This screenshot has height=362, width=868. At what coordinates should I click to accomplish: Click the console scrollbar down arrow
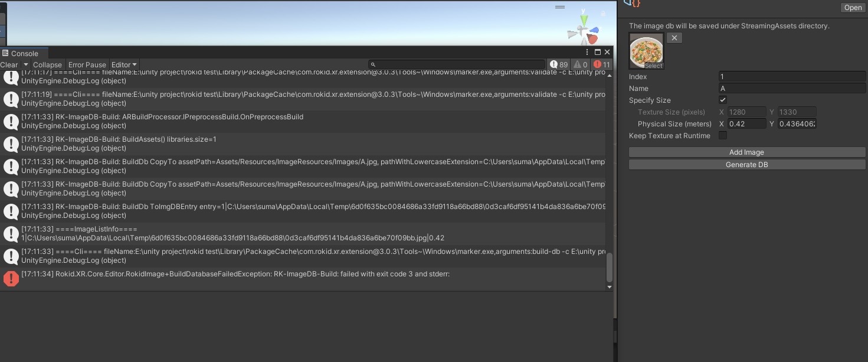pos(610,287)
